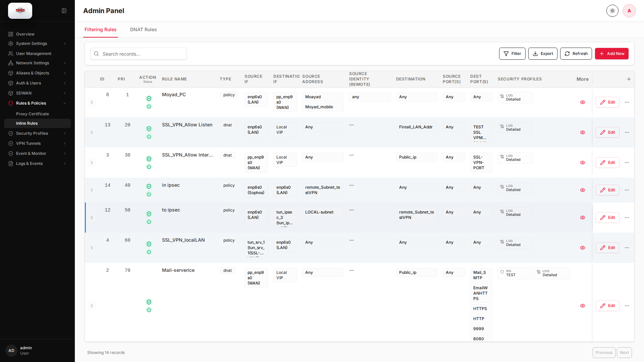The width and height of the screenshot is (644, 362).
Task: Click the 'Moyad_mobile' source address
Action: 323,107
